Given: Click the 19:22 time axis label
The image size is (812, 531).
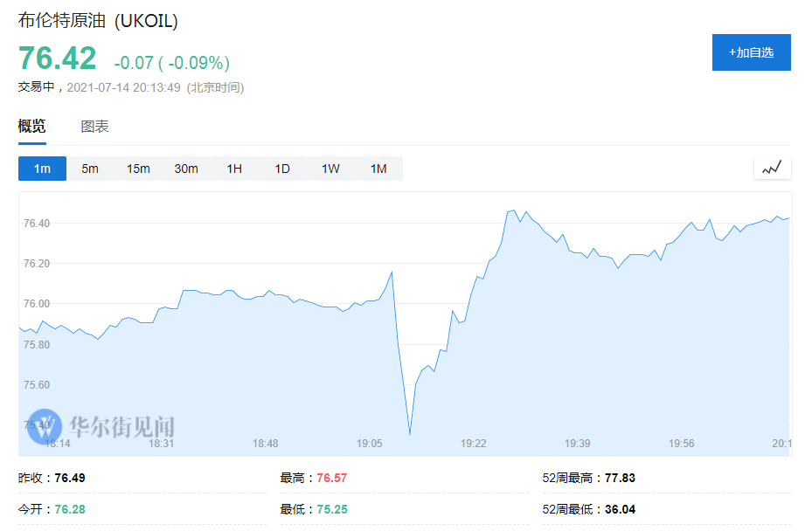Looking at the screenshot, I should coord(474,444).
